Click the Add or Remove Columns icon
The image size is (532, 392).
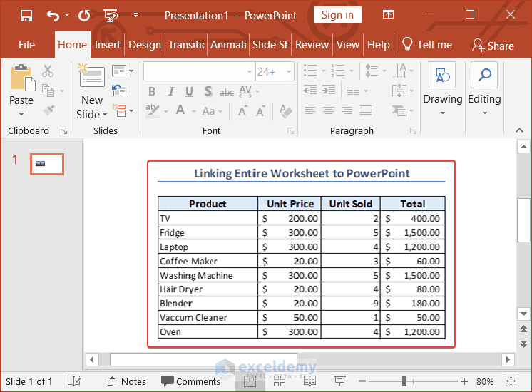click(353, 91)
